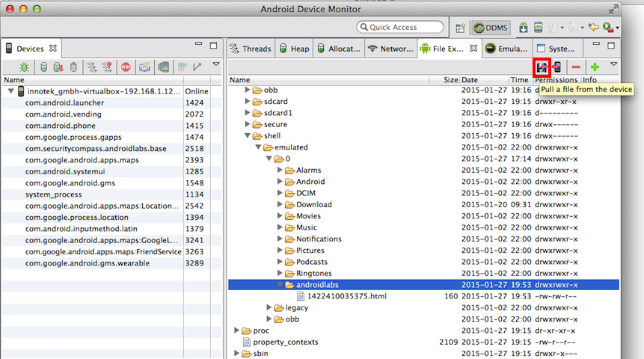This screenshot has height=359, width=644.
Task: Close the Devices tab with its X
Action: (x=53, y=48)
